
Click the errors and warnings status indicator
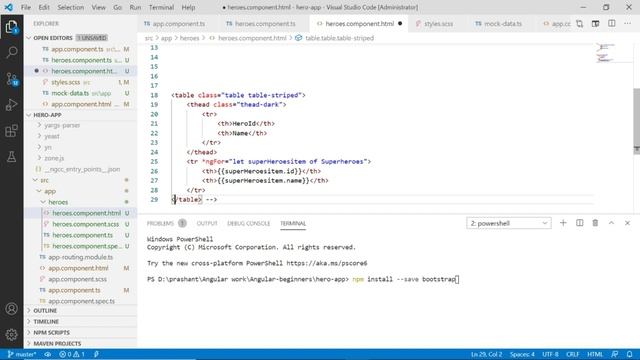pos(72,354)
